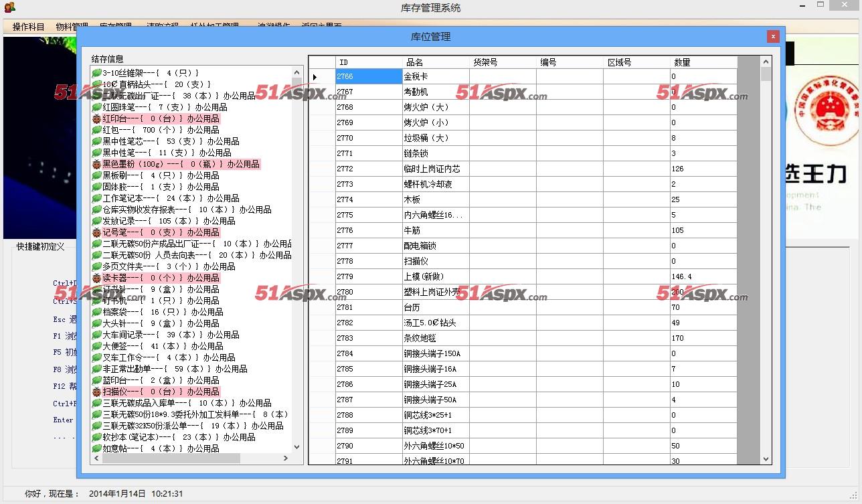Click the leaf icon beside 如意帖
Image resolution: width=862 pixels, height=504 pixels.
click(97, 448)
